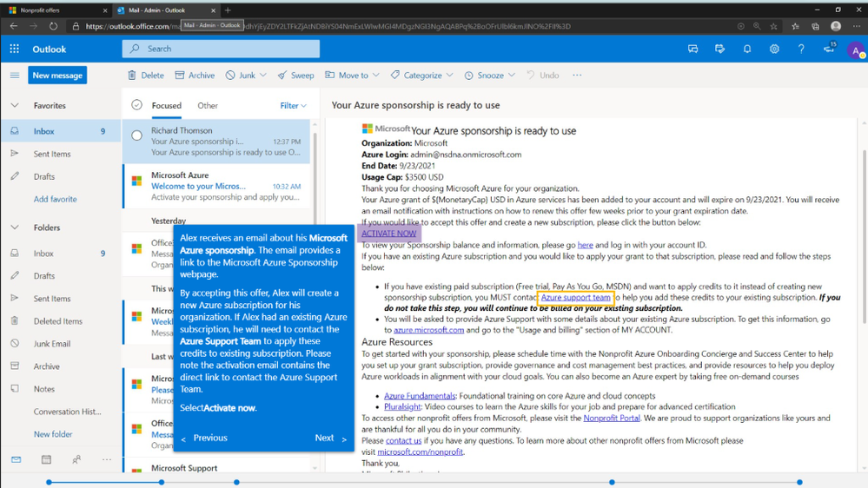This screenshot has width=868, height=488.
Task: Open the Help question mark icon
Action: [x=801, y=49]
